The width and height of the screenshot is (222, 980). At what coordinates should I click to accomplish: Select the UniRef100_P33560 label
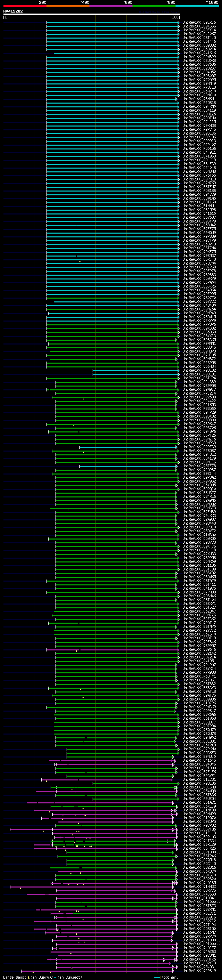pyautogui.click(x=199, y=408)
